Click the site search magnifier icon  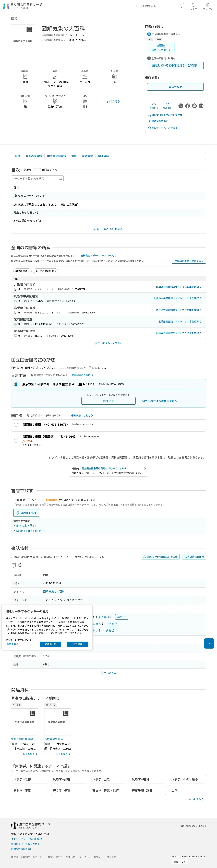[180, 6]
